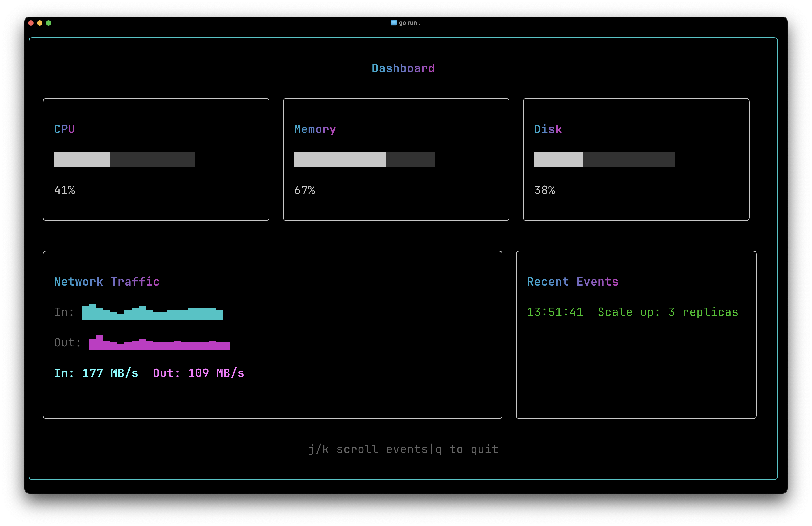Screen dimensions: 812x526
Task: Minimize the terminal with yellow button
Action: [x=39, y=23]
